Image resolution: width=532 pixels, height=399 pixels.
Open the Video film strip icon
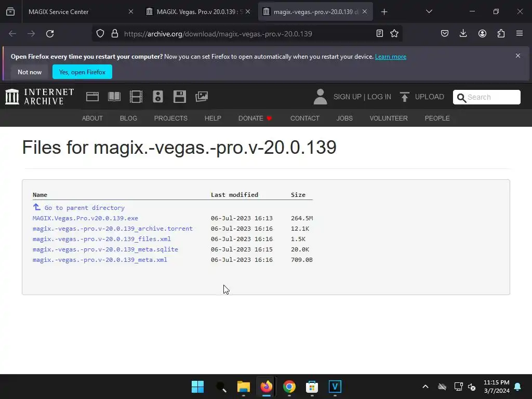tap(136, 97)
